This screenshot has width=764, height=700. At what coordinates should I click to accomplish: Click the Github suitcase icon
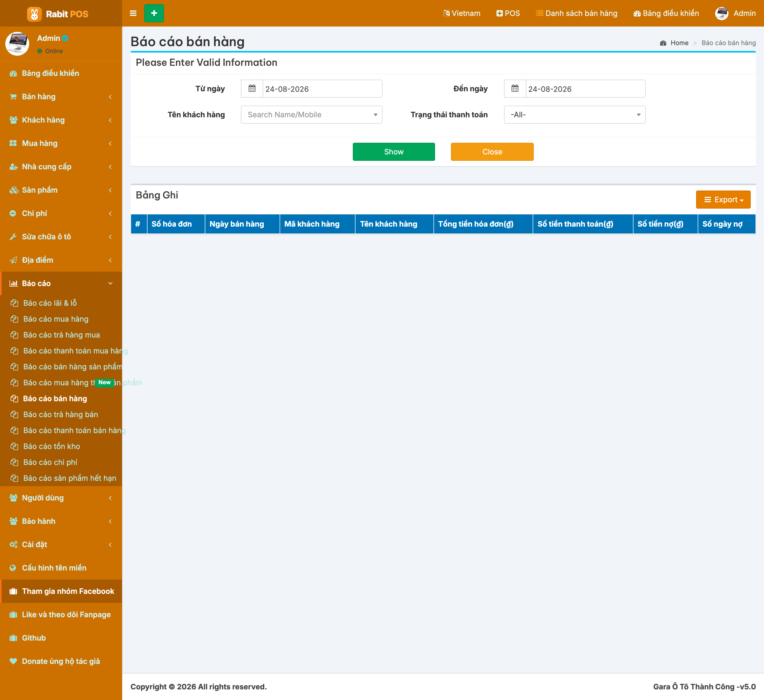tap(13, 638)
